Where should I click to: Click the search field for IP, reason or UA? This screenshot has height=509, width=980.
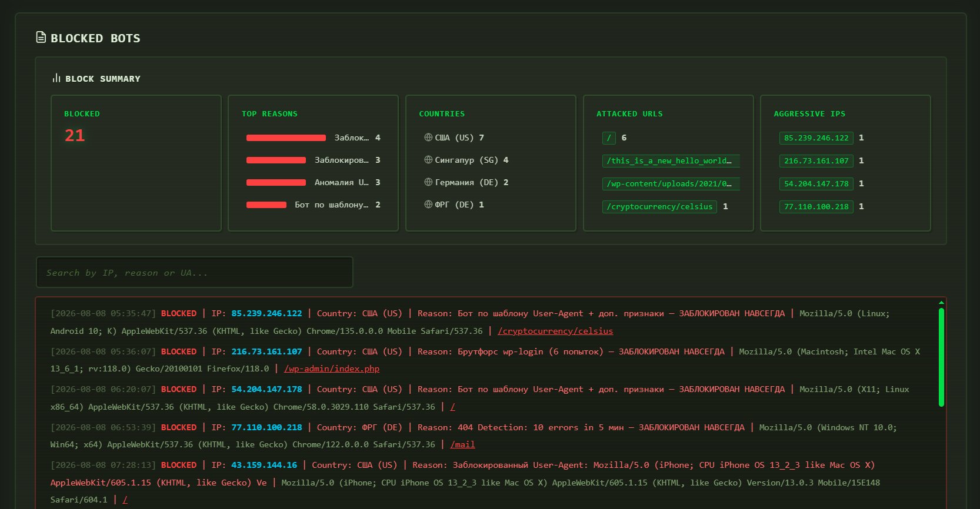(195, 272)
